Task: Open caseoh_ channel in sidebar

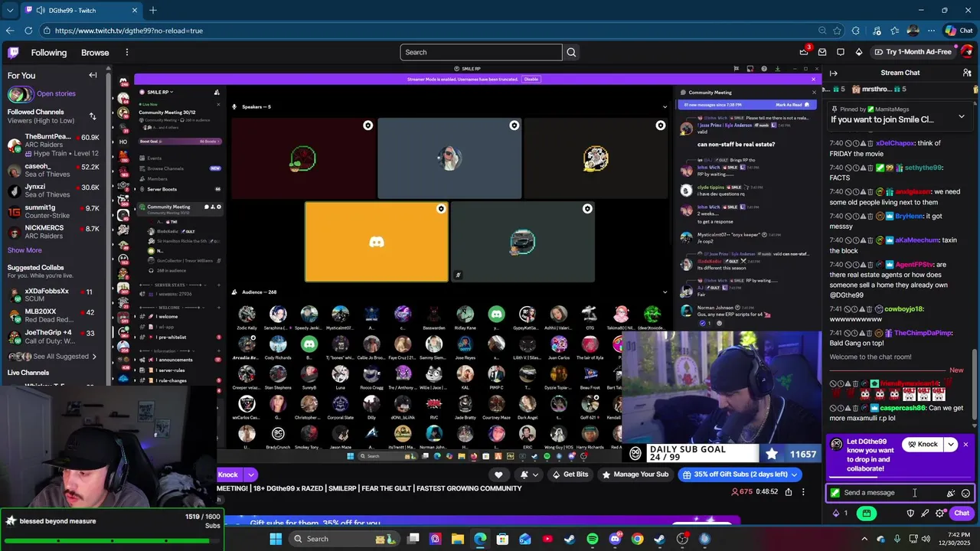Action: (x=54, y=171)
